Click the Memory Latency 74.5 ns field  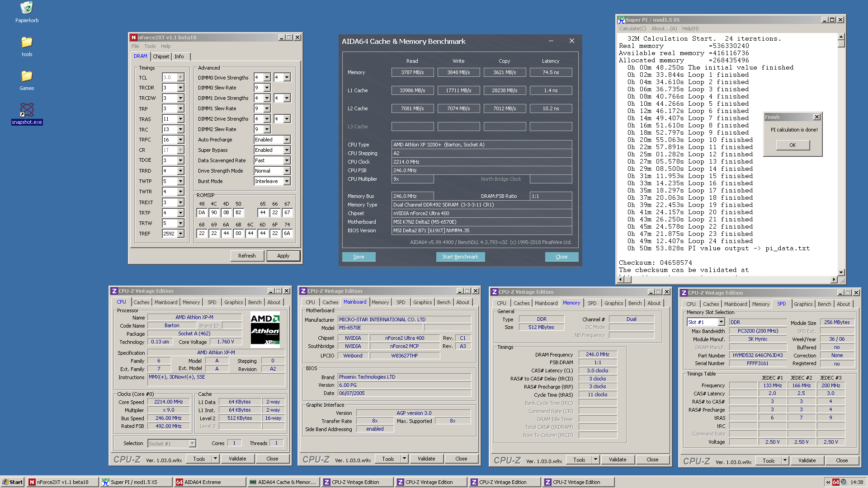[551, 72]
